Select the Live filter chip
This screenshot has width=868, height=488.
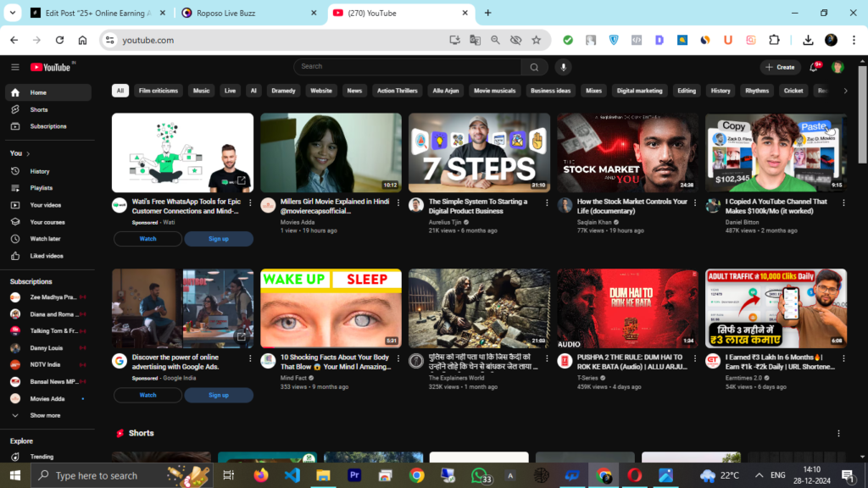pos(230,91)
